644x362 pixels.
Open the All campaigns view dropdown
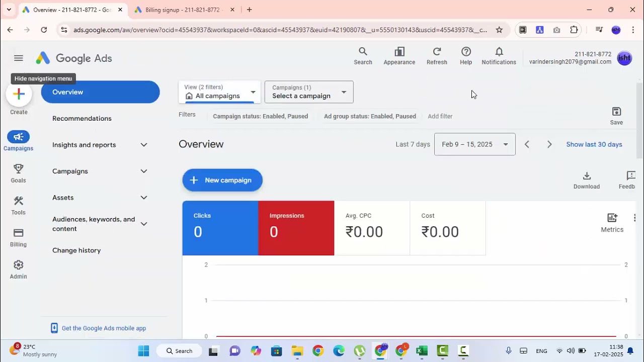[x=220, y=92]
